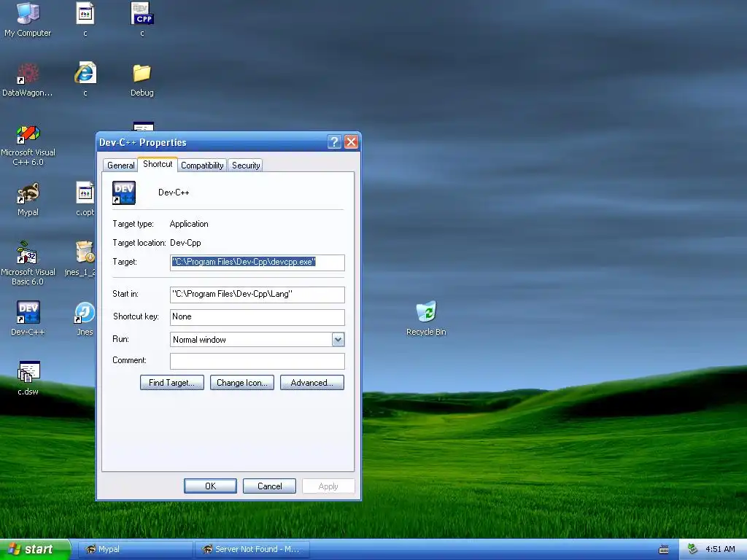Click into the Comment field
The width and height of the screenshot is (747, 560).
(x=258, y=361)
